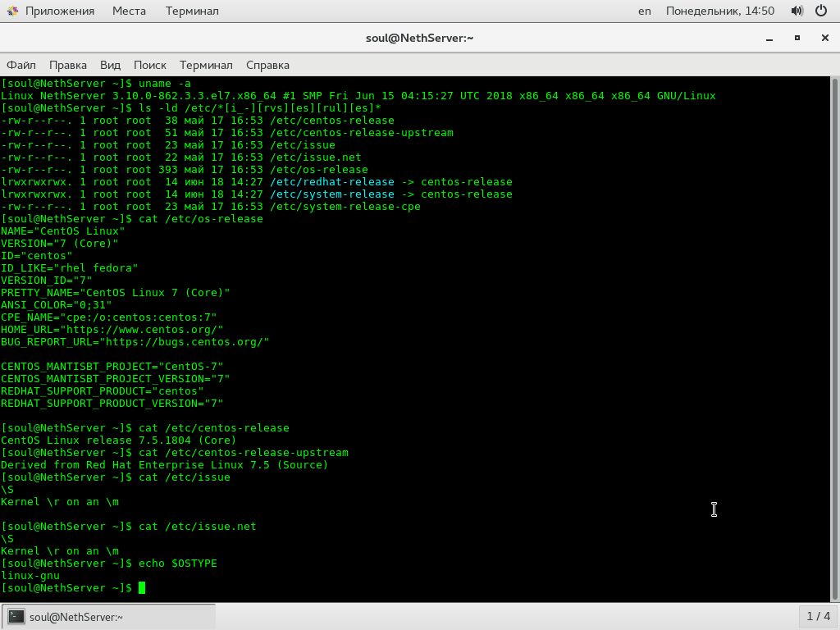Open the Терминал menu in terminal menubar
The height and width of the screenshot is (630, 840).
pos(206,65)
